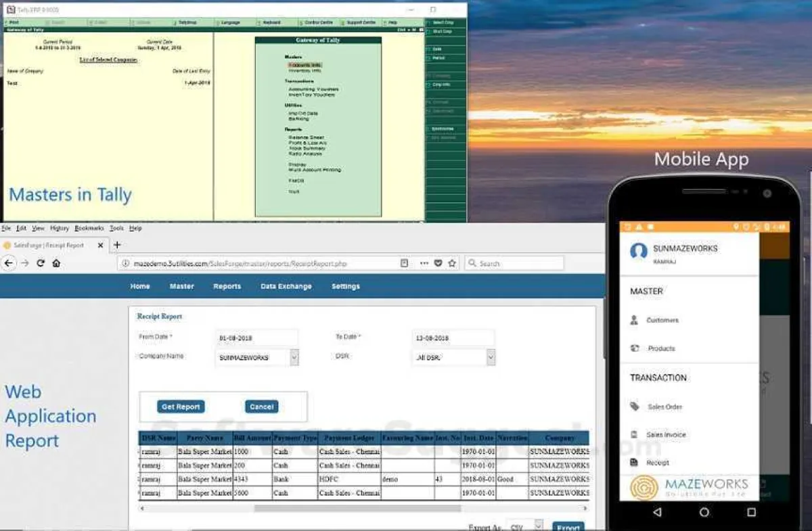Open the browser Tools menu
The height and width of the screenshot is (531, 812).
(116, 229)
